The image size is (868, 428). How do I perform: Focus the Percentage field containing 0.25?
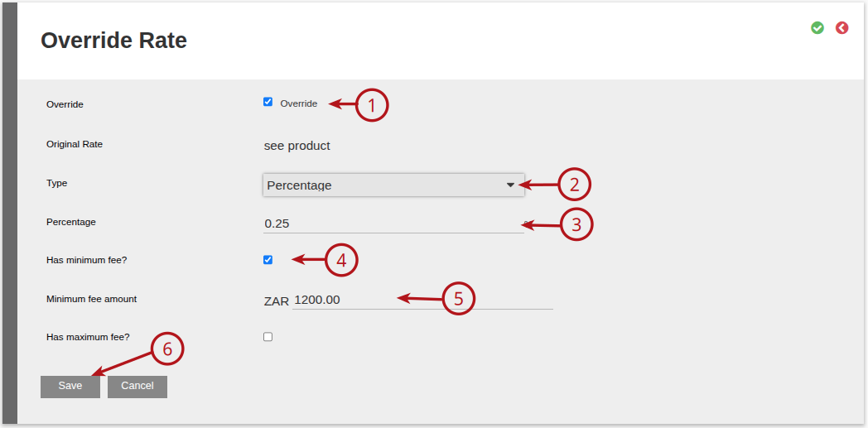393,224
